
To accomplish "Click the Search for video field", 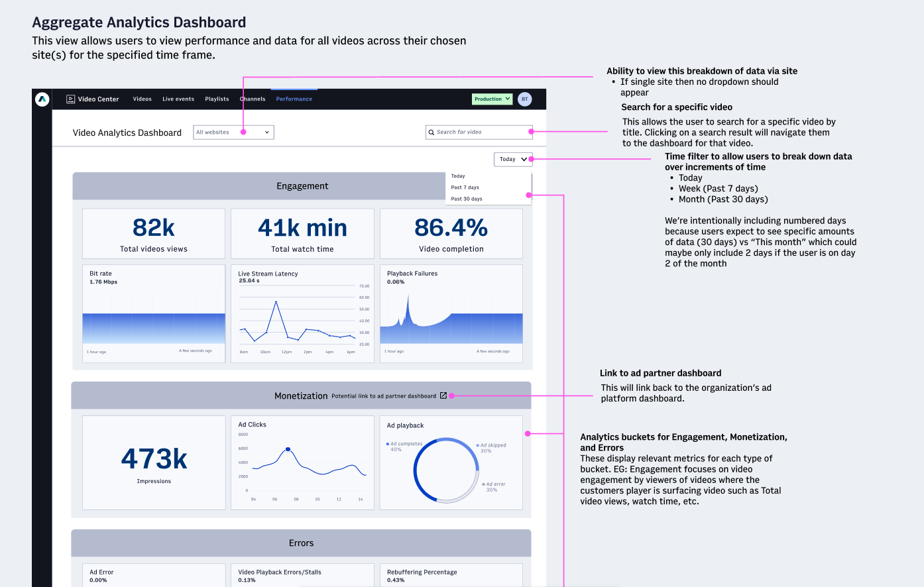I will 479,133.
